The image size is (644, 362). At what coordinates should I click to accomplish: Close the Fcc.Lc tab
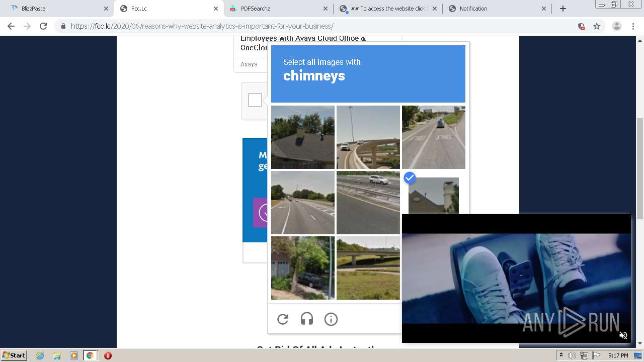216,9
